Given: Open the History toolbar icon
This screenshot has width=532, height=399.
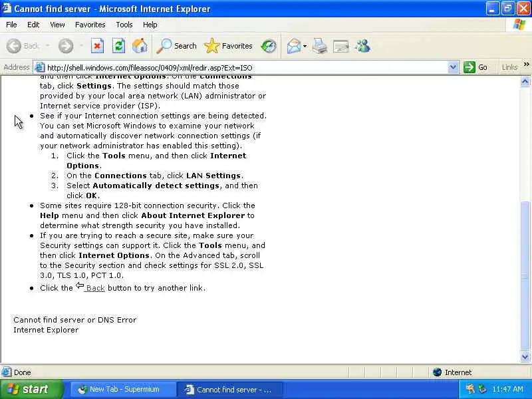Looking at the screenshot, I should (x=269, y=46).
